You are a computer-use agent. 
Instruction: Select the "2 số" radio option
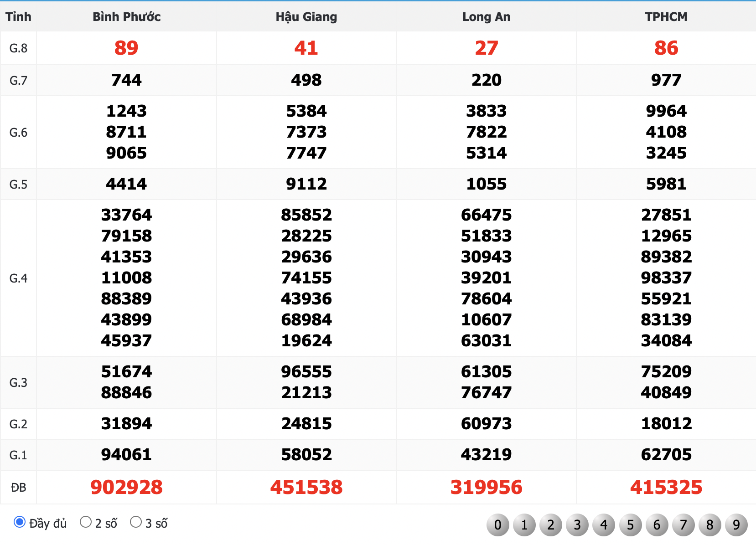tap(86, 522)
